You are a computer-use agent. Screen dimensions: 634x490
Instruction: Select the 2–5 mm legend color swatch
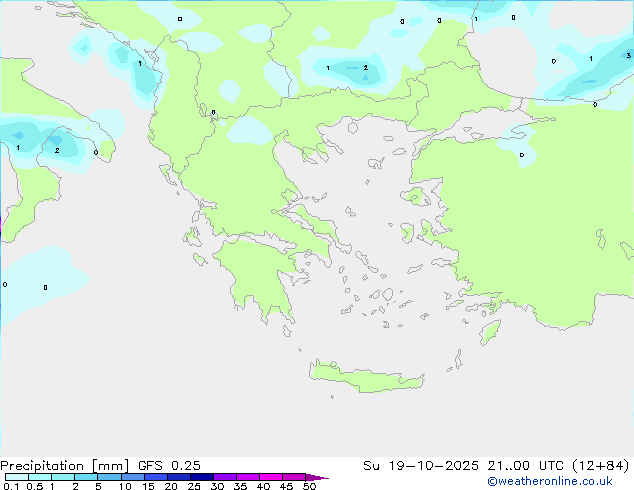86,477
